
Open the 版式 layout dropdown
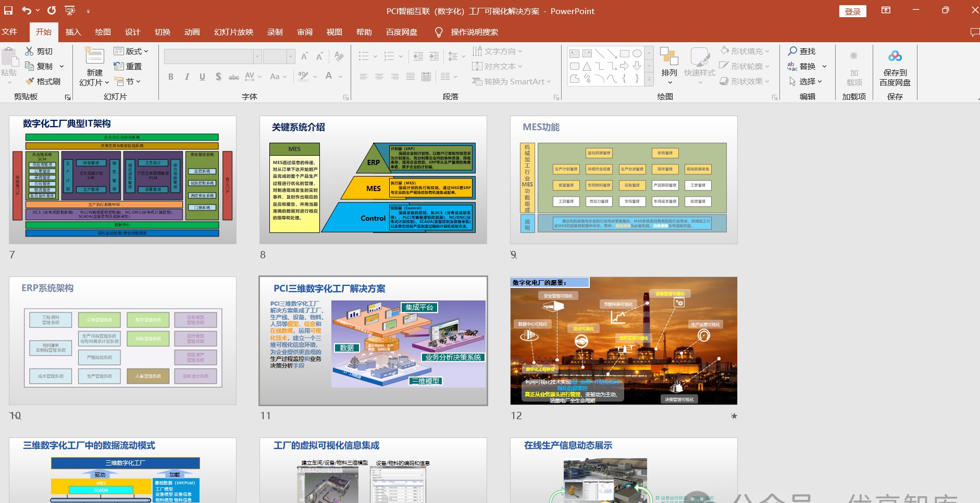tap(131, 51)
